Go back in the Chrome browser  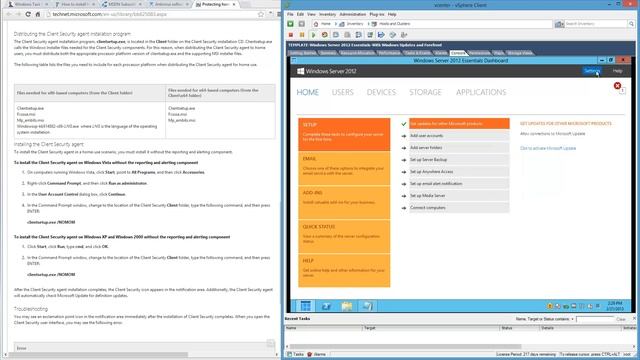tap(9, 14)
